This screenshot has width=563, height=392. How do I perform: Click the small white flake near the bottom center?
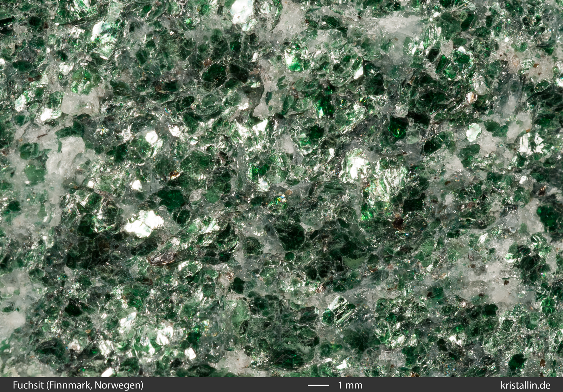[190, 354]
